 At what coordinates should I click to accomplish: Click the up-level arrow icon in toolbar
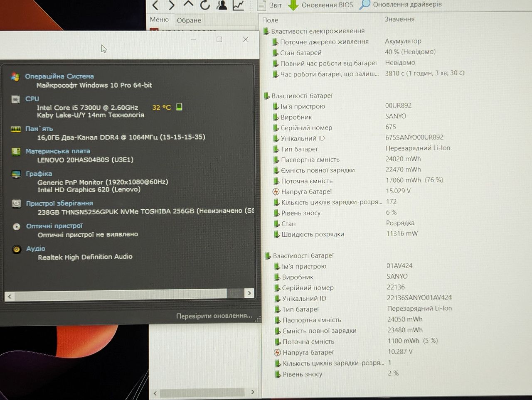(x=188, y=4)
